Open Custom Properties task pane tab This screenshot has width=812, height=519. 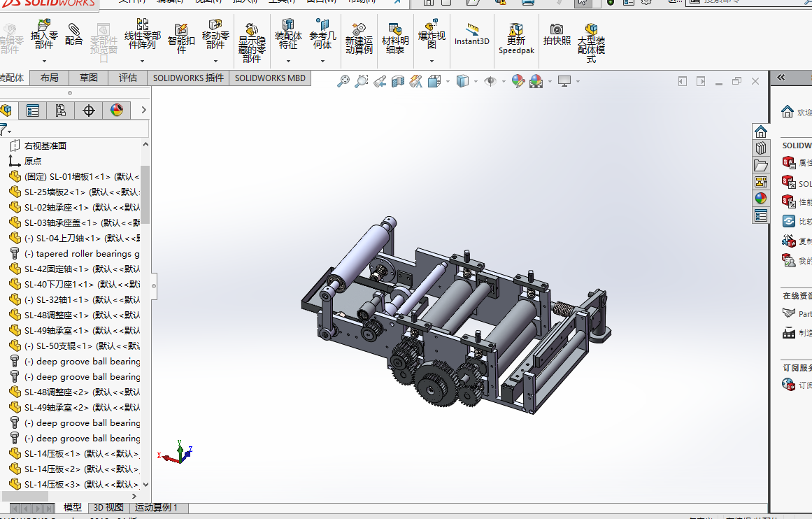pos(761,215)
